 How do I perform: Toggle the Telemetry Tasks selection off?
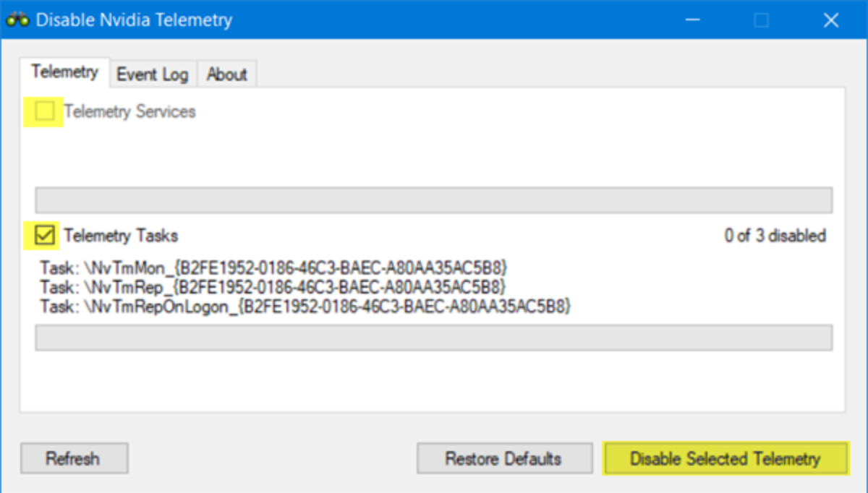pos(45,235)
